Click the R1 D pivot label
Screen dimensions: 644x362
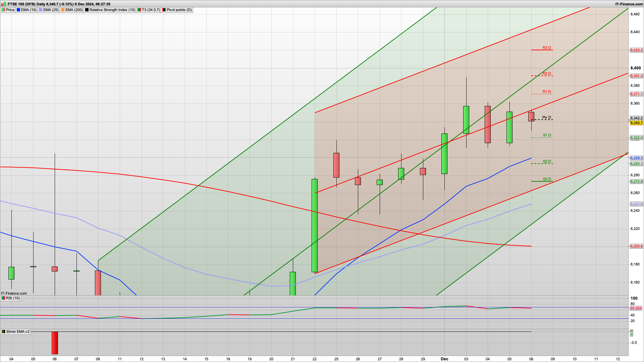click(547, 92)
